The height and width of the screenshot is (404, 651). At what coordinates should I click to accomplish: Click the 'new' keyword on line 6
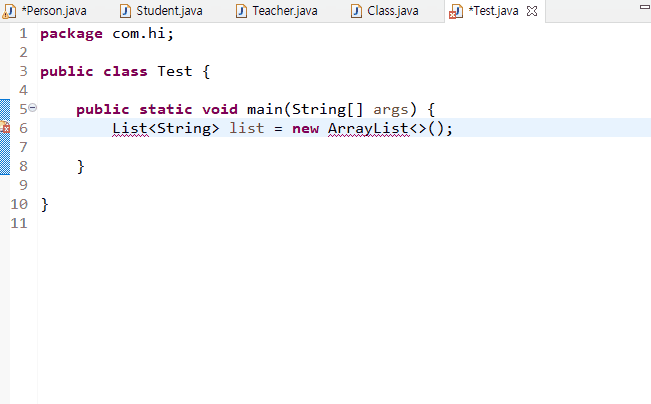tap(305, 128)
